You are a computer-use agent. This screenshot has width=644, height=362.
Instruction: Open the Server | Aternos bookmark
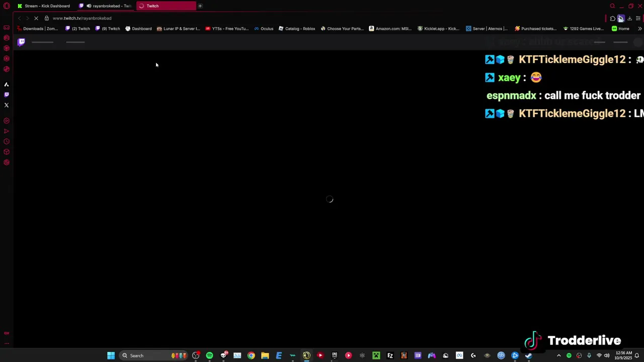(487, 29)
